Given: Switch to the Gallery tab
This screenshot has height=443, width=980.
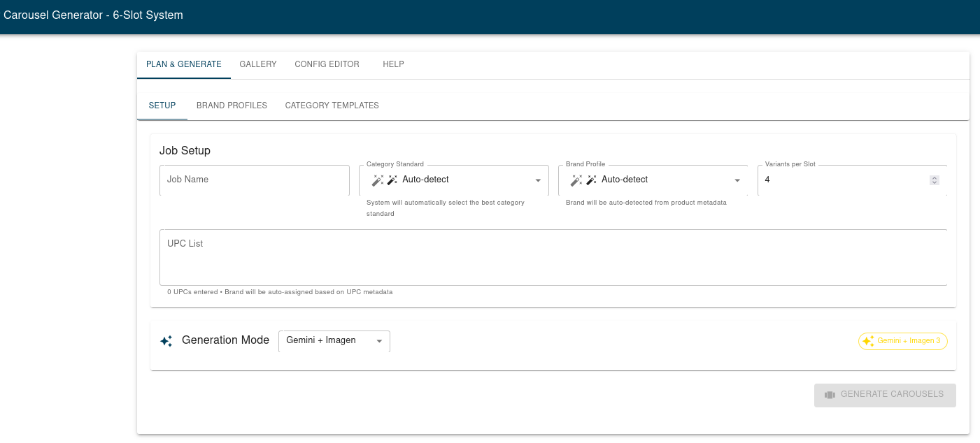Looking at the screenshot, I should [257, 64].
